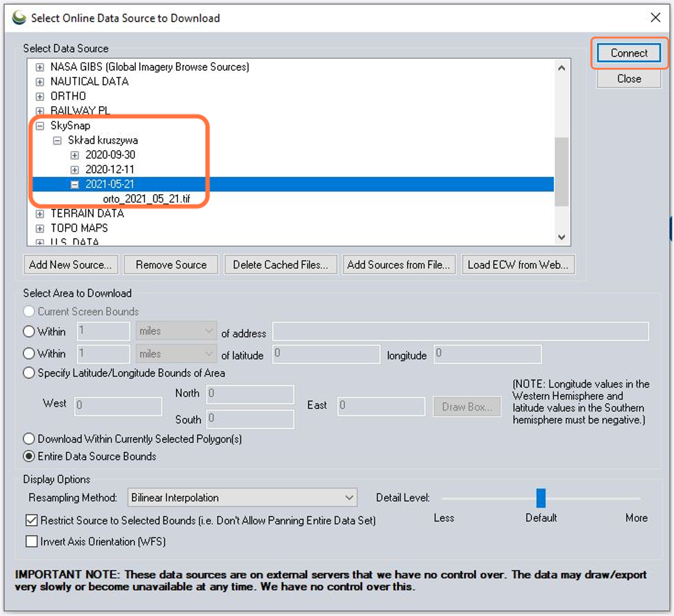Click the Close button below Connect
Viewport: 674px width, 616px height.
pos(629,79)
